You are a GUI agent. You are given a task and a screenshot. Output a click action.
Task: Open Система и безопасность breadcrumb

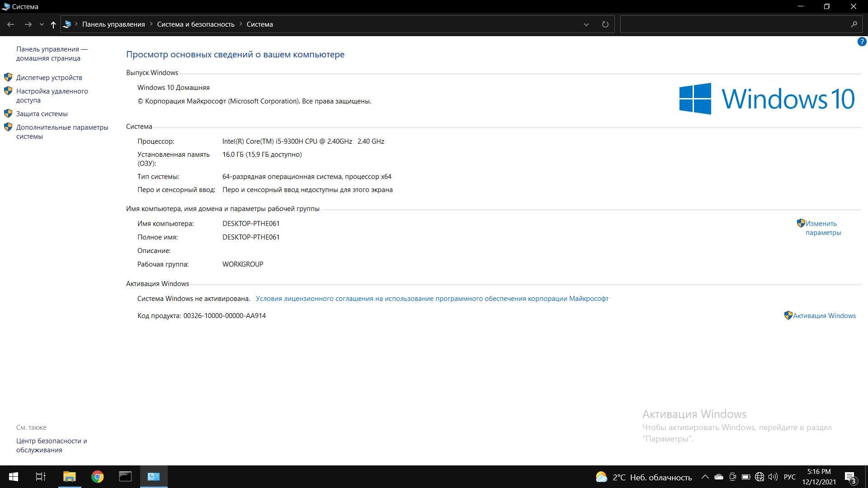196,24
